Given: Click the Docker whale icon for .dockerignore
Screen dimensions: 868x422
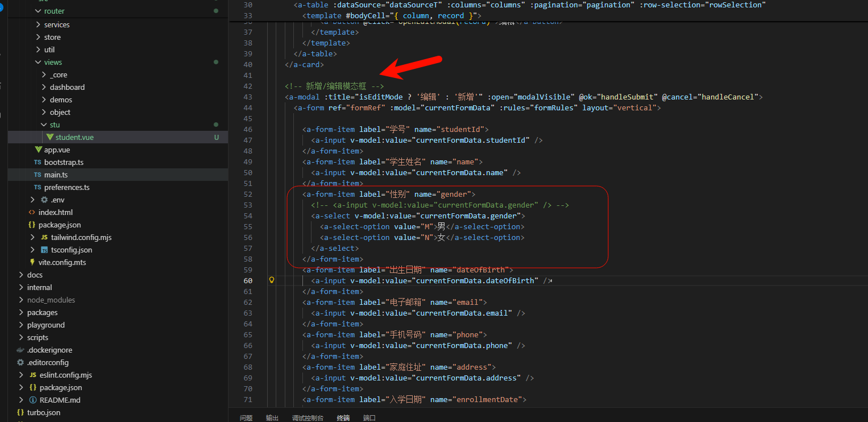Looking at the screenshot, I should pyautogui.click(x=20, y=350).
